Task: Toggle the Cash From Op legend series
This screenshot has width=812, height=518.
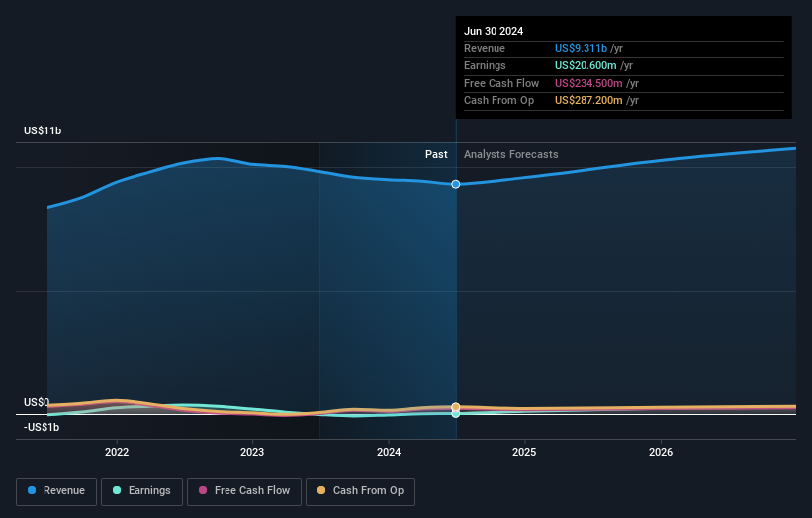Action: pyautogui.click(x=360, y=491)
